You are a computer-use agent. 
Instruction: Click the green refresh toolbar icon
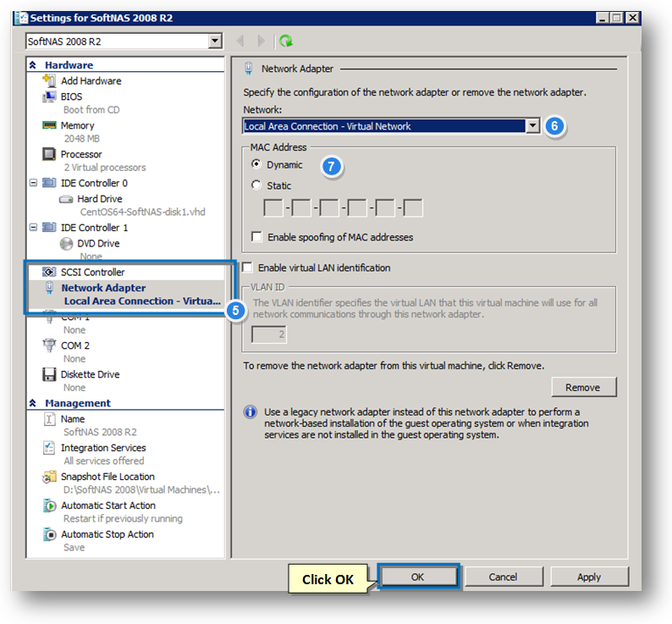(285, 41)
